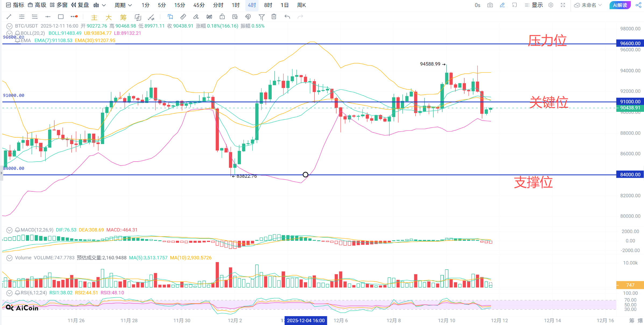Open the 指标 indicators button
Screen dimensions: 644x325
pyautogui.click(x=15, y=5)
